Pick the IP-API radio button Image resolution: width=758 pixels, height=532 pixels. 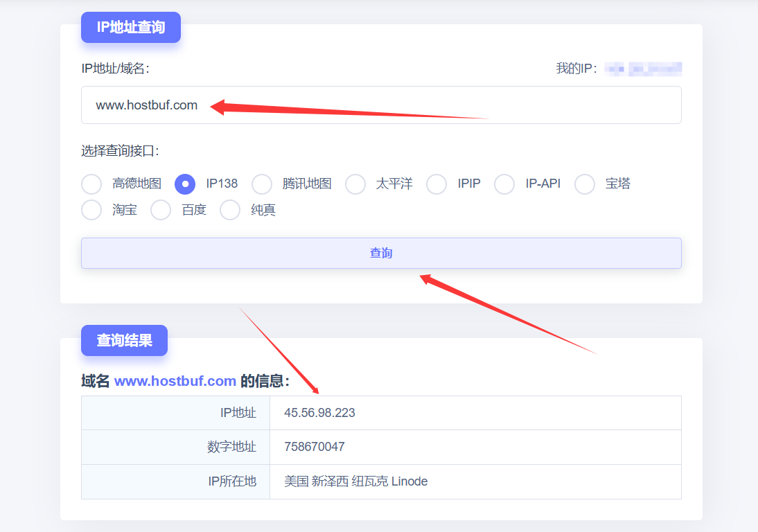(504, 184)
